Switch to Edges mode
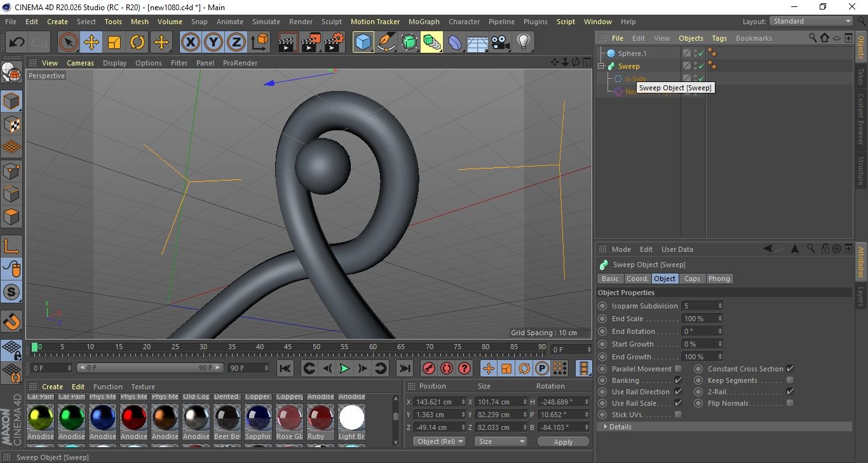The height and width of the screenshot is (463, 868). [11, 194]
